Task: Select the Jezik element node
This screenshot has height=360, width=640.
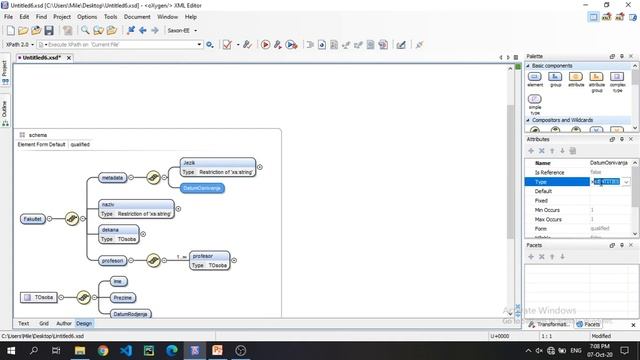Action: pyautogui.click(x=218, y=167)
